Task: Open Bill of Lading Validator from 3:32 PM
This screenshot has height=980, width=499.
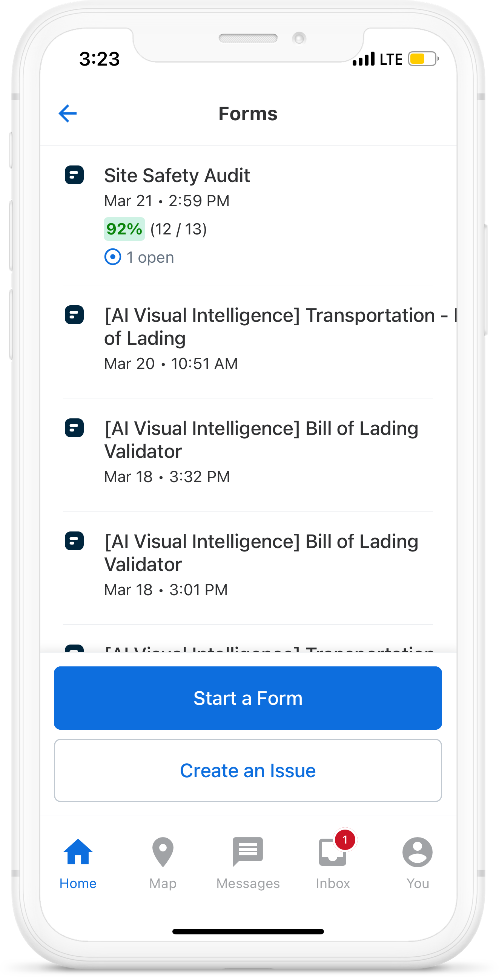Action: click(261, 440)
